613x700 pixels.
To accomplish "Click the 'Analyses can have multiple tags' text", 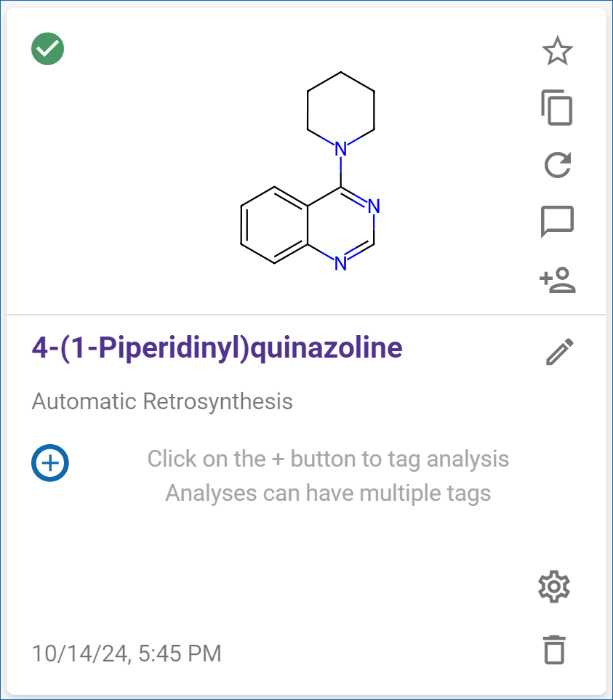I will tap(328, 494).
